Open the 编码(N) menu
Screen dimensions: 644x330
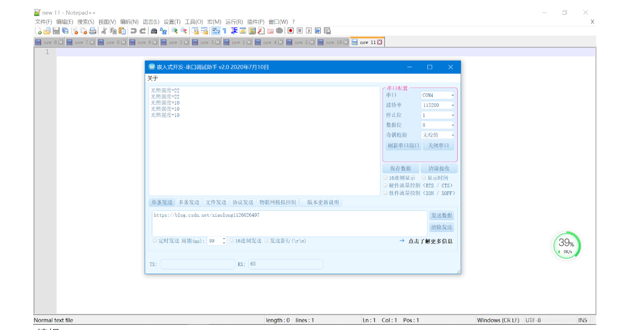click(x=129, y=22)
